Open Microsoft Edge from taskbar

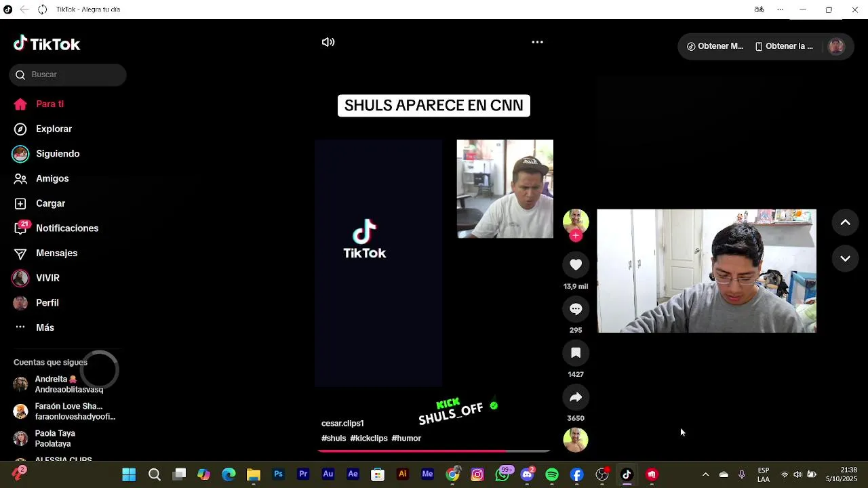click(229, 474)
